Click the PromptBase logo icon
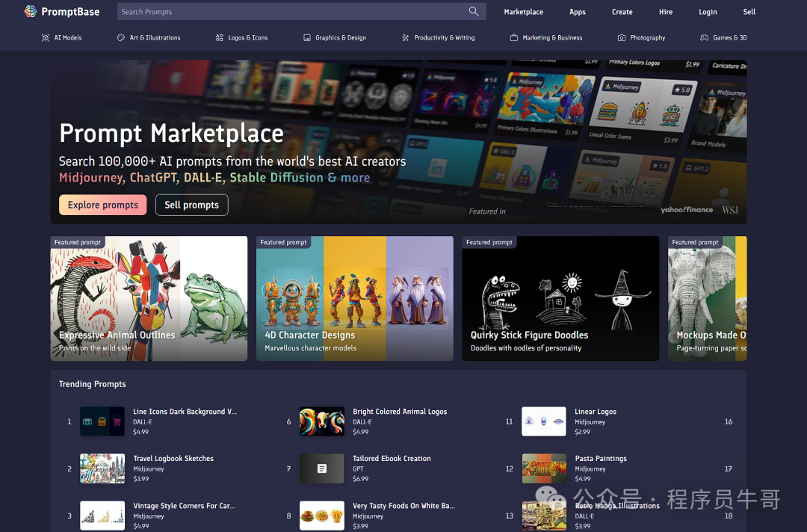The width and height of the screenshot is (807, 532). pos(31,11)
